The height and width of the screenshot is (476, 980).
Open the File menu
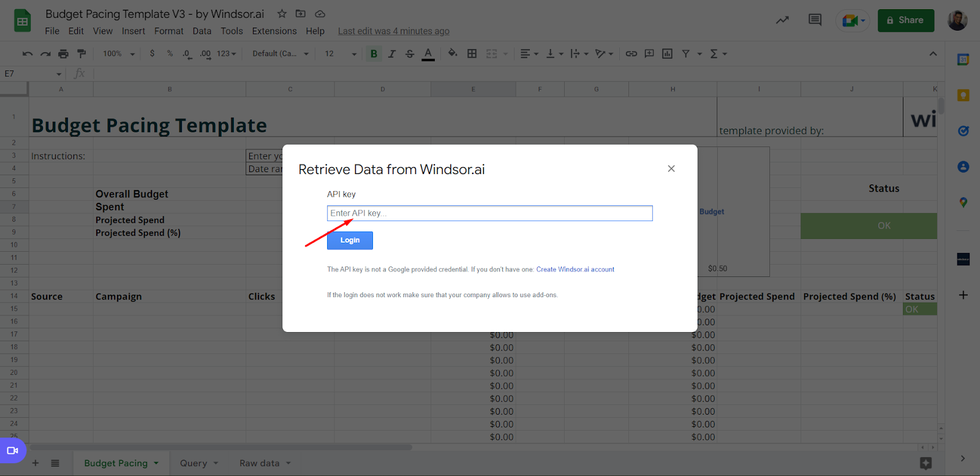pos(52,31)
